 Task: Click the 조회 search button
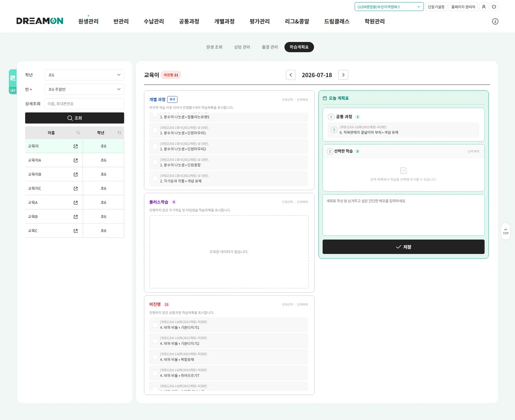click(x=75, y=118)
